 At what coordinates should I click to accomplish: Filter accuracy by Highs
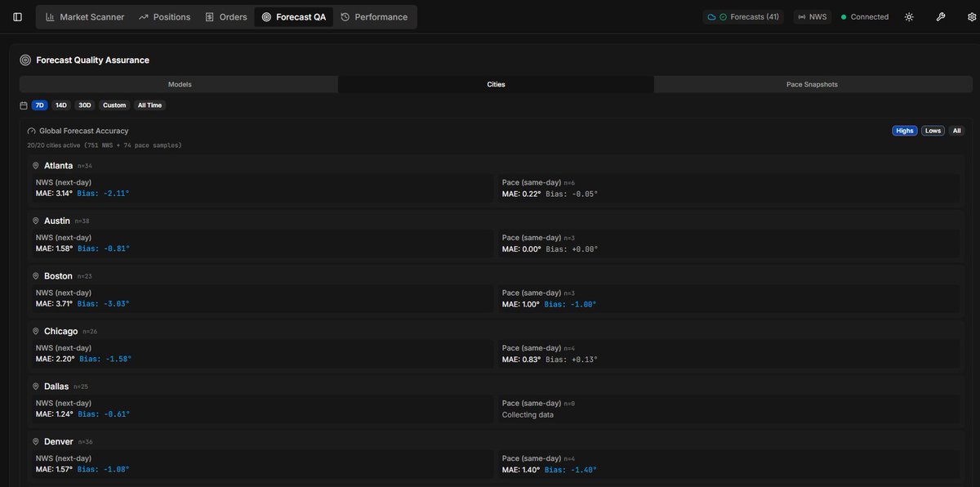pos(905,131)
